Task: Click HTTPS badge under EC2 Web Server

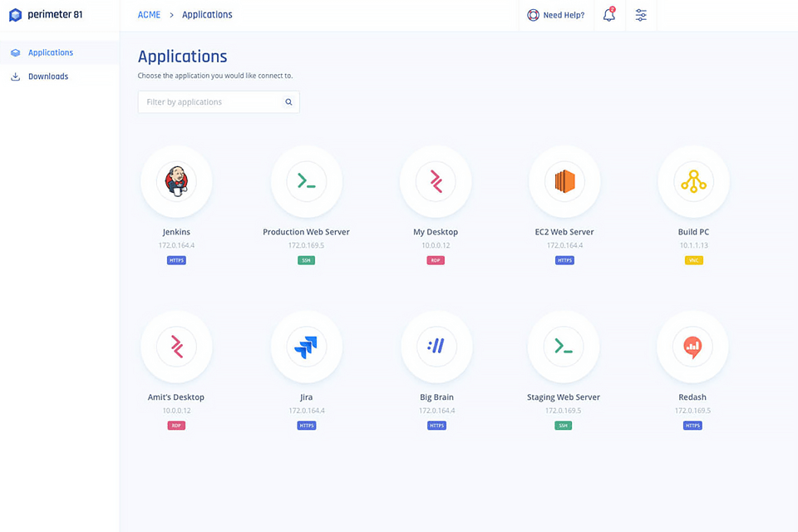Action: pyautogui.click(x=564, y=260)
